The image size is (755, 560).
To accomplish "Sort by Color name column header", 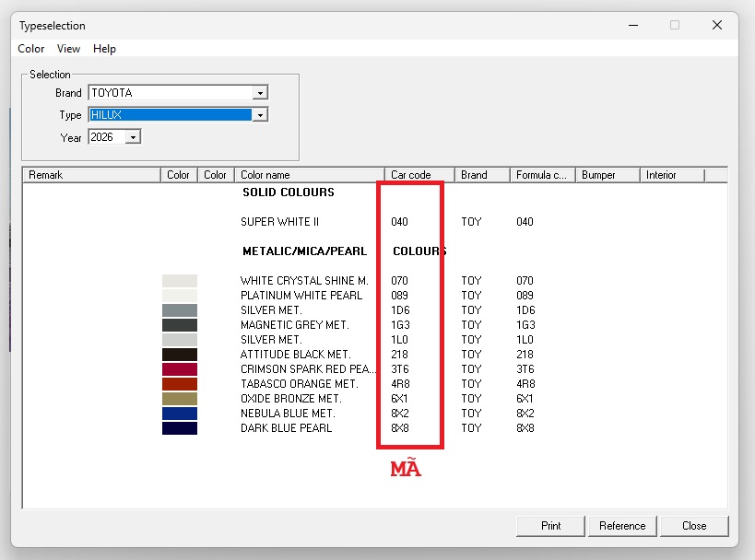I will pyautogui.click(x=309, y=175).
